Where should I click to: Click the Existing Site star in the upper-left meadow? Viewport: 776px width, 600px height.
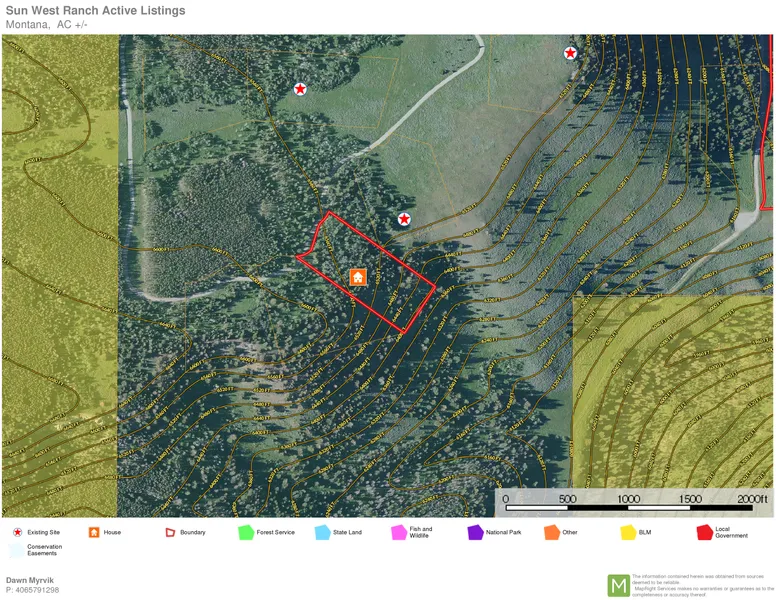[300, 89]
